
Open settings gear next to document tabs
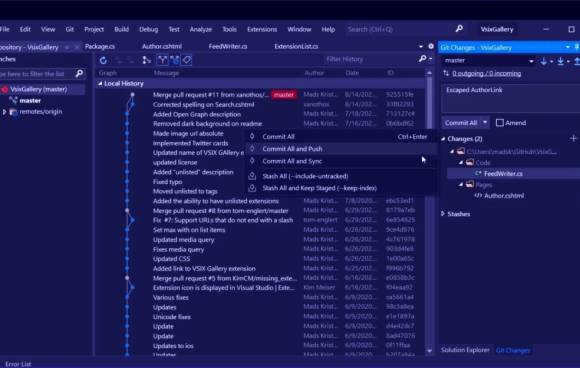click(431, 46)
